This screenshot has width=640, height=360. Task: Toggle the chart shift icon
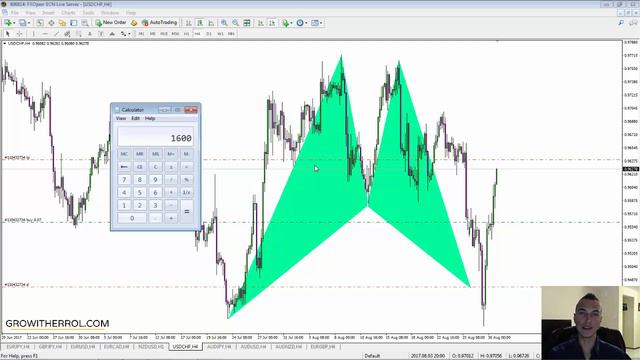coord(272,23)
